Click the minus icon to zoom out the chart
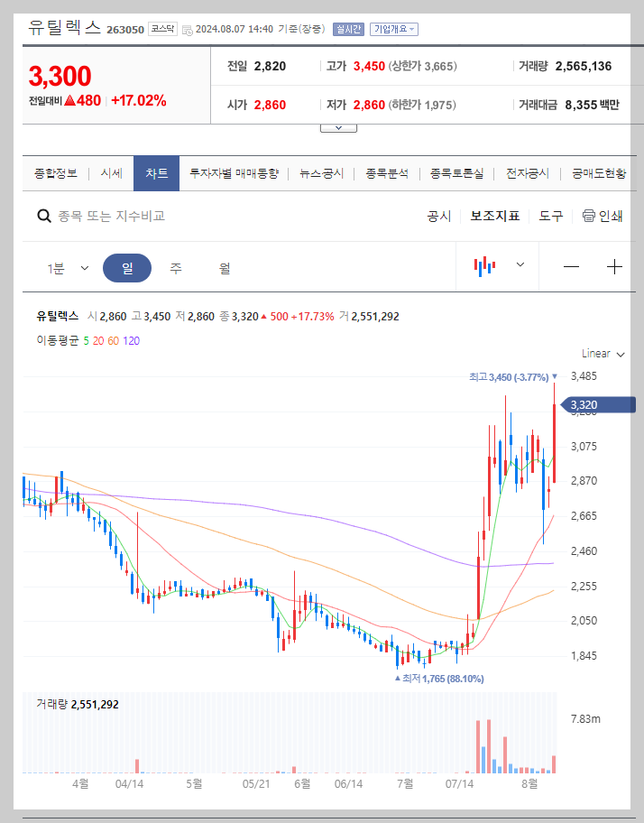 tap(571, 267)
